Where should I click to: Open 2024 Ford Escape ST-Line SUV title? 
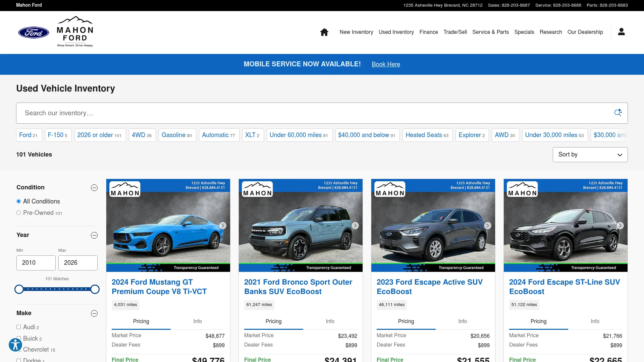(565, 287)
